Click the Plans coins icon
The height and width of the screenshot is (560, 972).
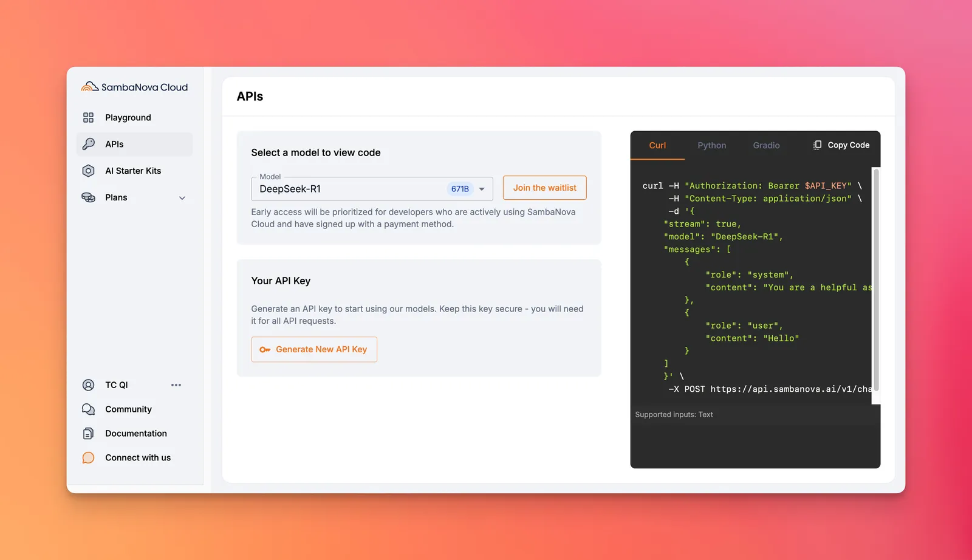[x=88, y=197]
